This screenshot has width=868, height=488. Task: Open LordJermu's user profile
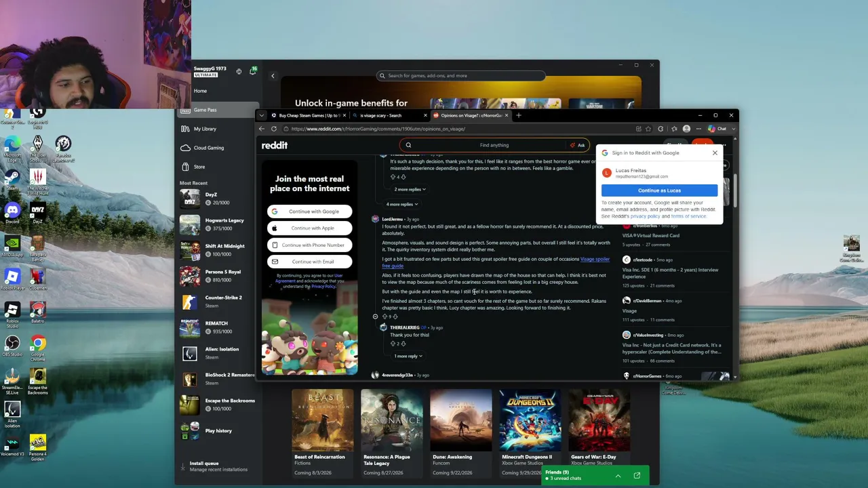pos(392,219)
